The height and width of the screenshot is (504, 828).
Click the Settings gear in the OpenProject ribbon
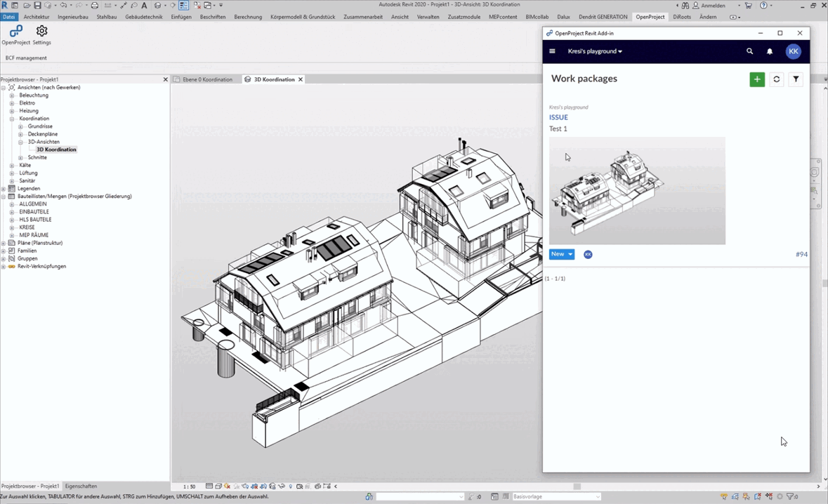point(41,32)
